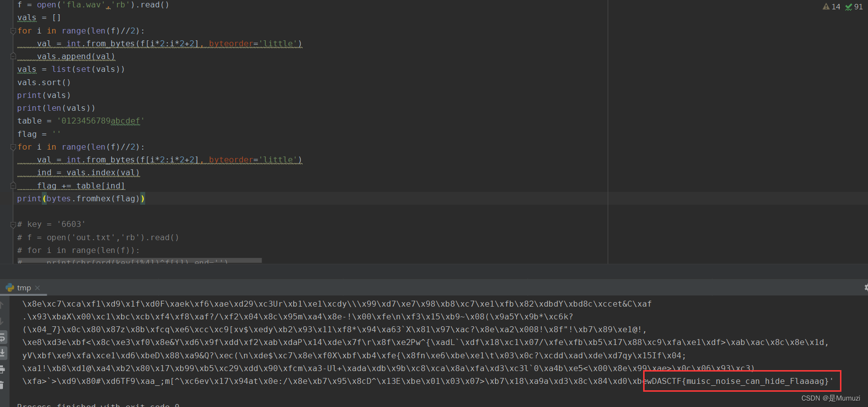Click the Print console output icon

2,369
